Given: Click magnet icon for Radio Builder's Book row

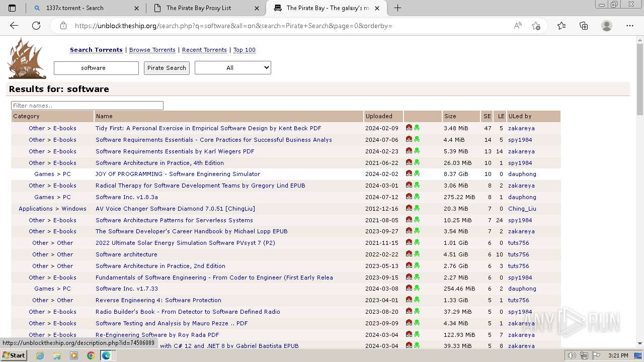Looking at the screenshot, I should [x=409, y=311].
